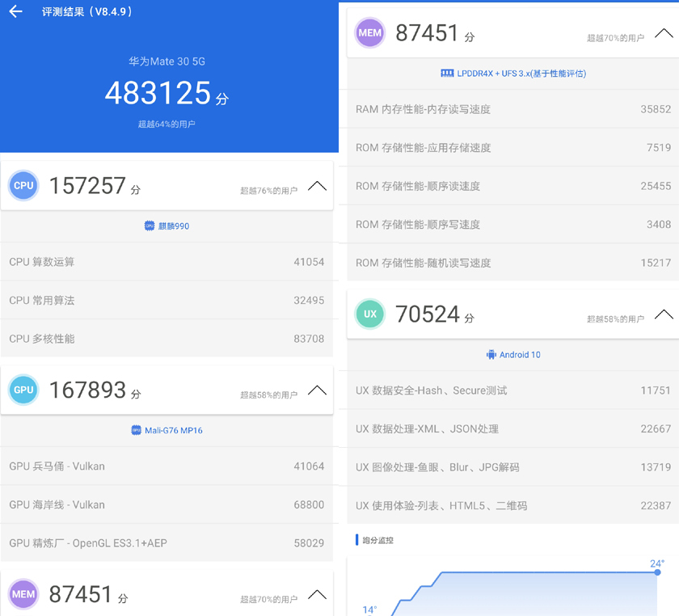Tap the 14° label on temperature chart
679x616 pixels.
tap(369, 610)
